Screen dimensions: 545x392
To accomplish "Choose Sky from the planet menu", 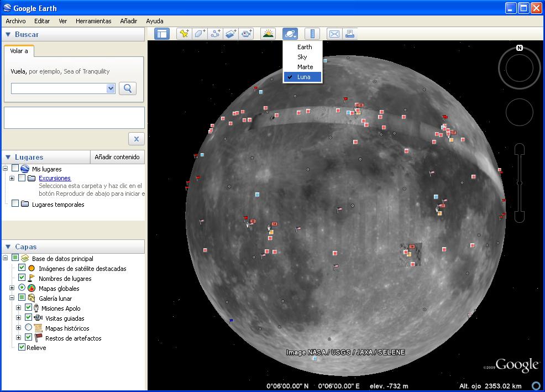I will pyautogui.click(x=303, y=57).
